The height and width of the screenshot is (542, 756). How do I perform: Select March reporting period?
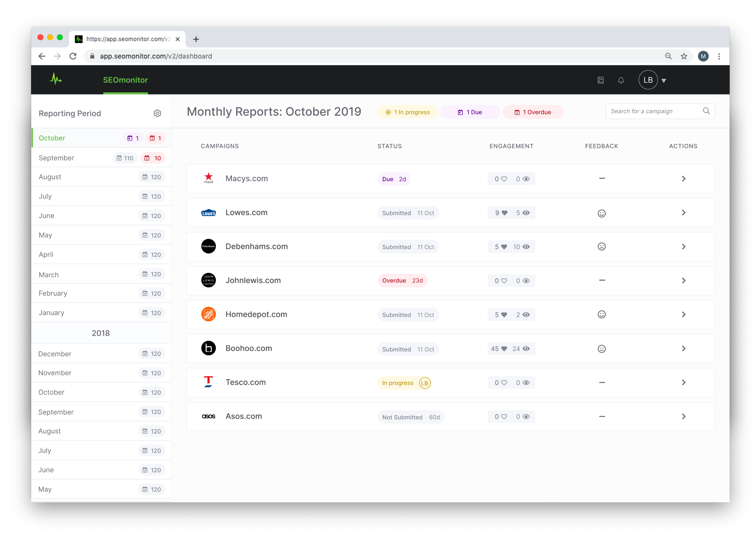tap(102, 274)
